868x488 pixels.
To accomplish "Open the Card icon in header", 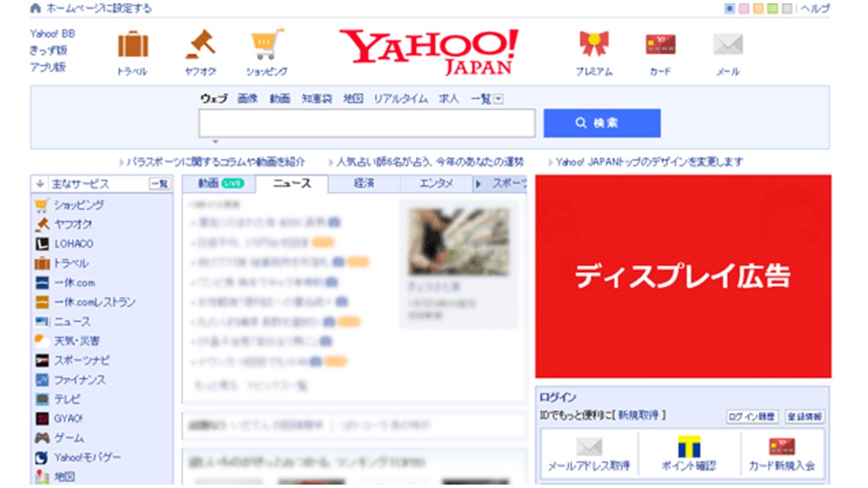I will tap(660, 45).
